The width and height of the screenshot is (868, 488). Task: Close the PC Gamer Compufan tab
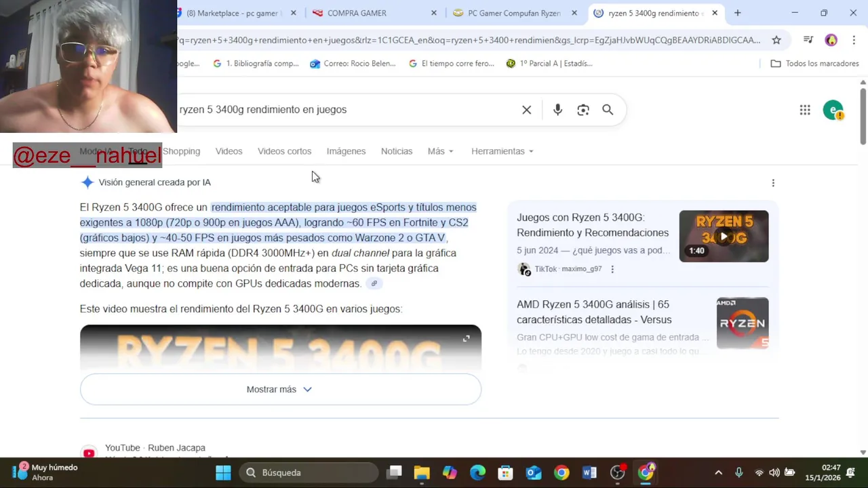(x=574, y=13)
